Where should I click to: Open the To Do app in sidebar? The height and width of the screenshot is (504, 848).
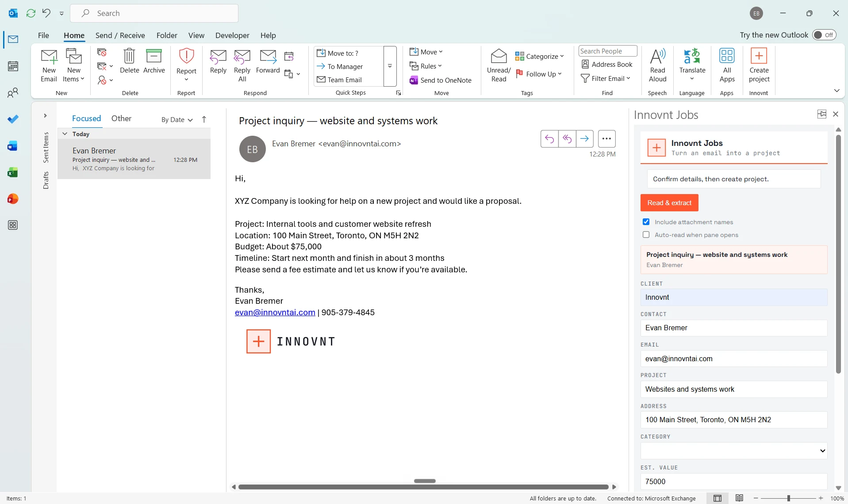point(13,119)
